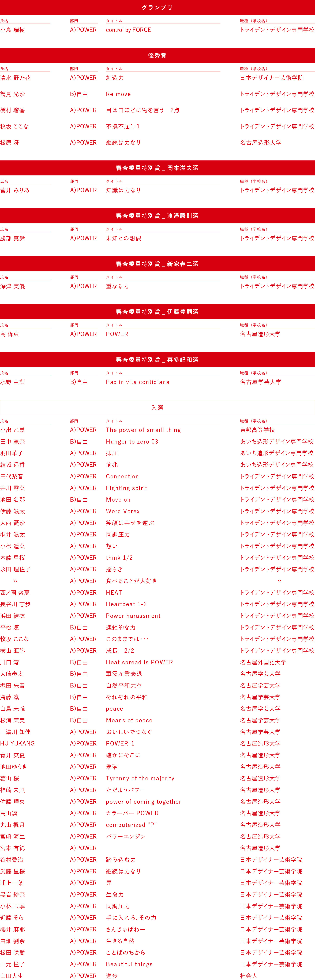Select the name '羽田華子'
315x980 pixels.
click(12, 453)
